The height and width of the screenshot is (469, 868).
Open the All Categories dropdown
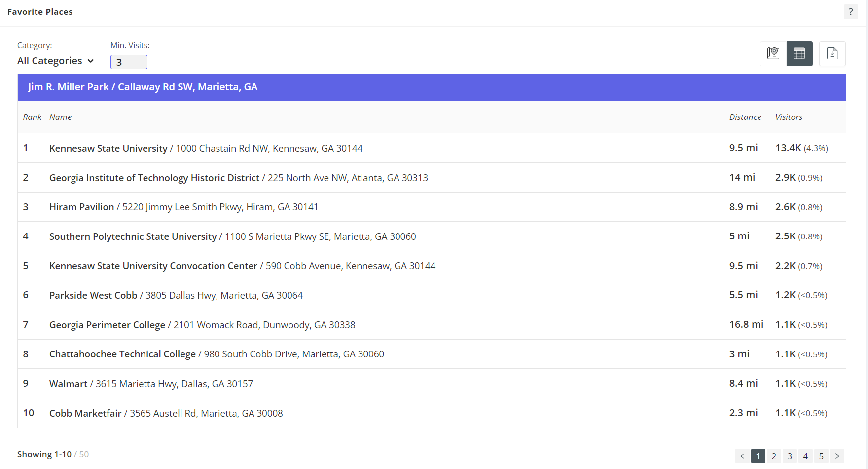pos(55,61)
